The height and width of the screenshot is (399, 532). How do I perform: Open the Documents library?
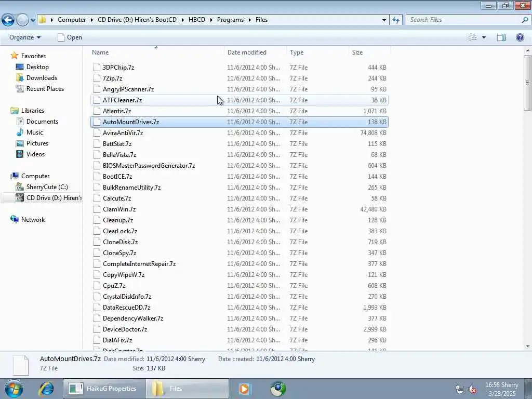coord(42,122)
